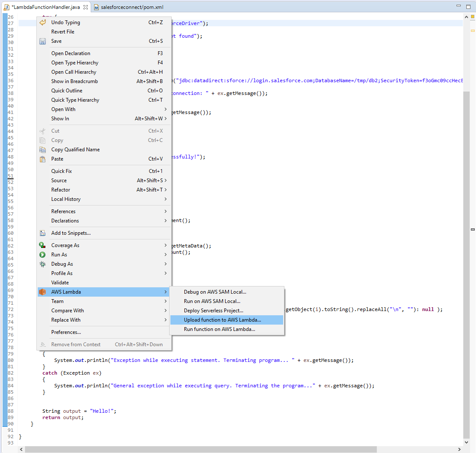Click the Copy Qualified Name icon
Image resolution: width=476 pixels, height=453 pixels.
click(42, 150)
